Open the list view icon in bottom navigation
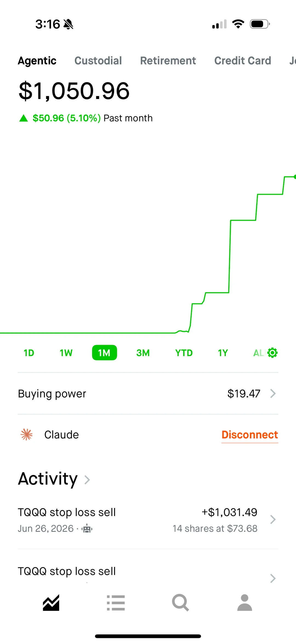This screenshot has height=644, width=296. (116, 603)
